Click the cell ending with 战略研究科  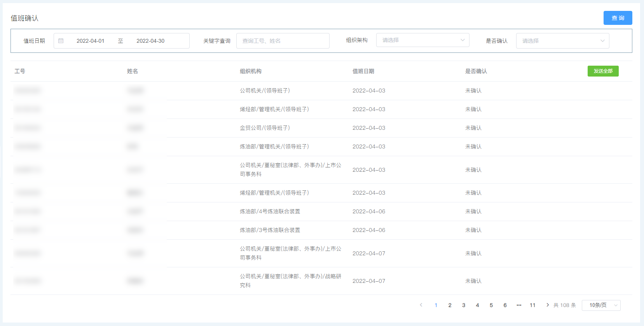[291, 281]
